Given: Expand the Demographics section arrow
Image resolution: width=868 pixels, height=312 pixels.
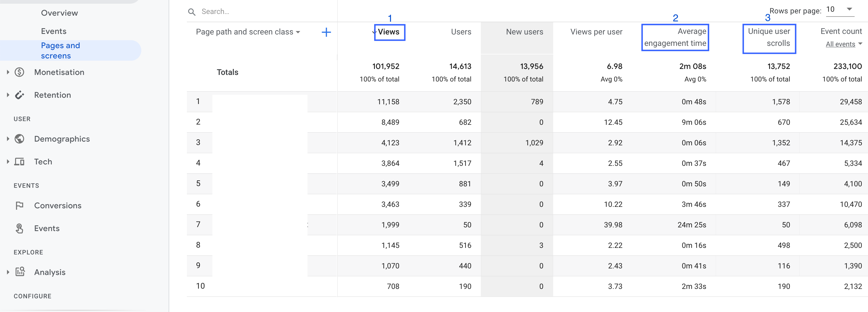Looking at the screenshot, I should pos(8,139).
